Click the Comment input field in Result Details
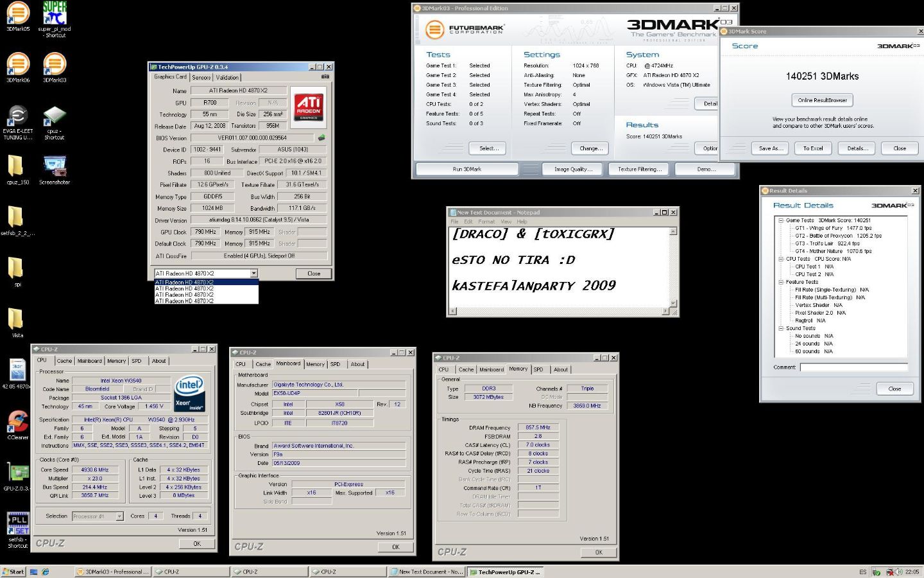The width and height of the screenshot is (924, 578). point(853,367)
